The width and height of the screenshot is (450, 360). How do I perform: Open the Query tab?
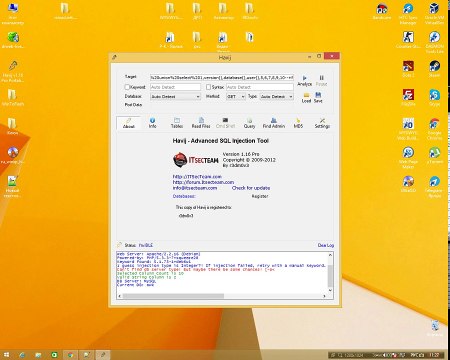249,123
